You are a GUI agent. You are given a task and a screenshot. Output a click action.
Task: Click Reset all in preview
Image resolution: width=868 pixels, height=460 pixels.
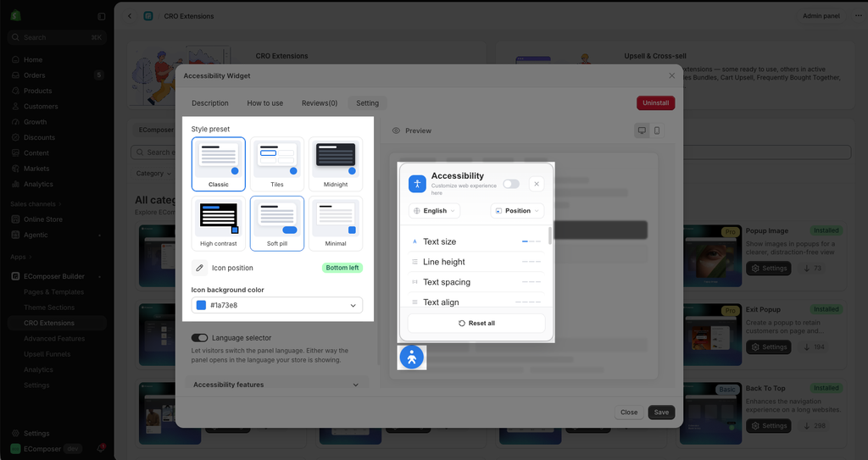click(x=476, y=324)
